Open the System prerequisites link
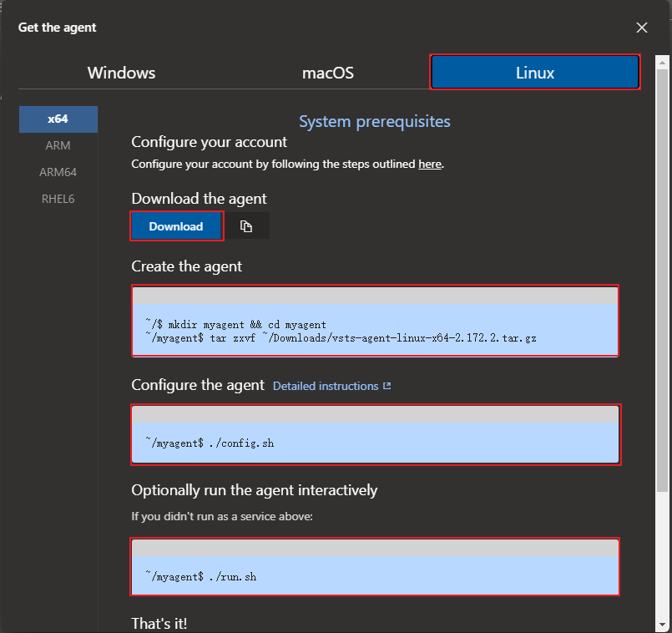This screenshot has height=633, width=672. [374, 122]
